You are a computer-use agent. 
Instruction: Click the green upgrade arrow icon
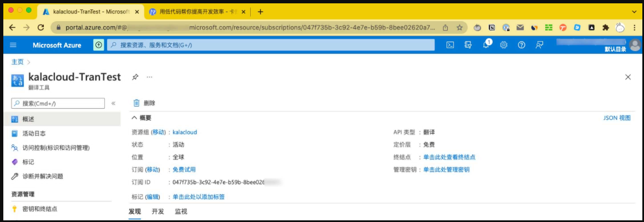[x=99, y=45]
